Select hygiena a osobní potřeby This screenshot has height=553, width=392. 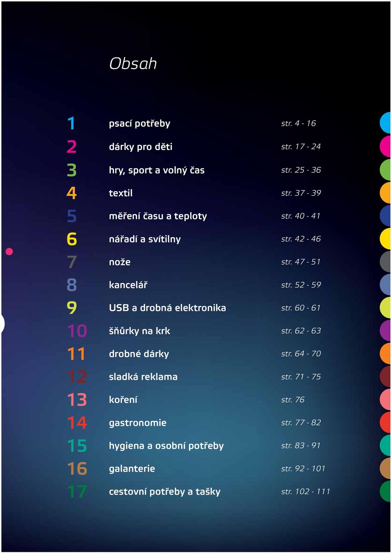tap(166, 446)
